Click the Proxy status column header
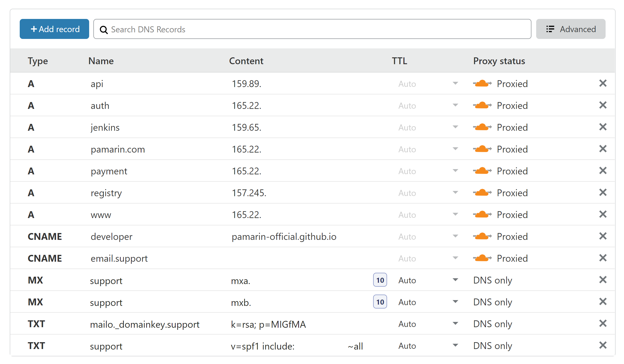Viewport: 624px width, 364px height. click(499, 61)
